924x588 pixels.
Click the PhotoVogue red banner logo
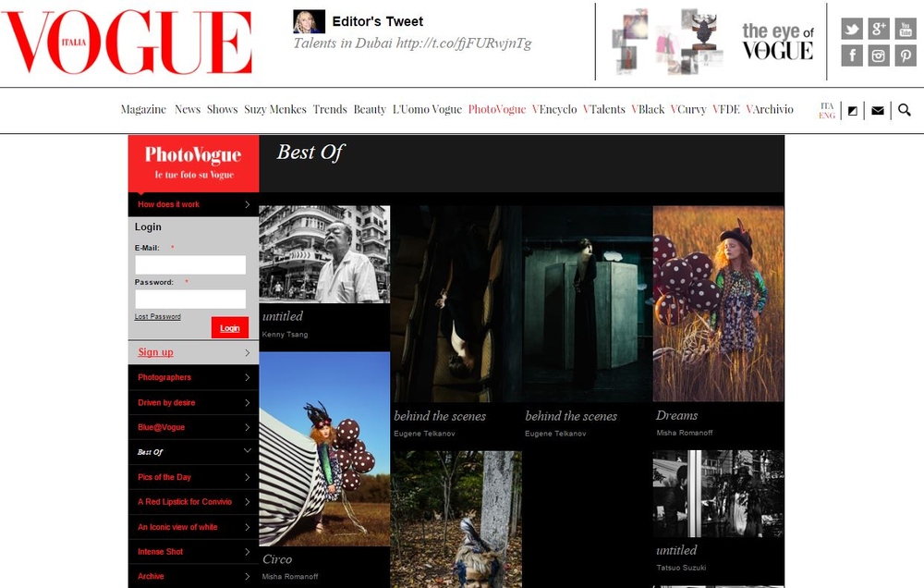pos(193,164)
